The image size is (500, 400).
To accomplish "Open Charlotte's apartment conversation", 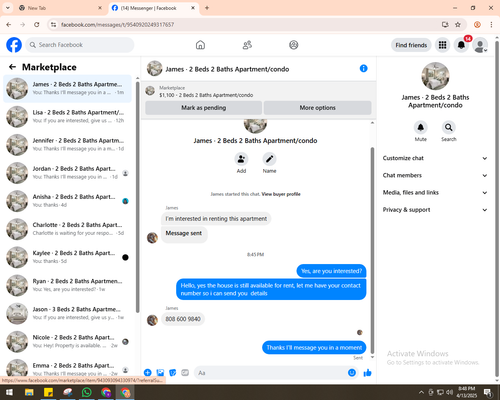I will 67,229.
